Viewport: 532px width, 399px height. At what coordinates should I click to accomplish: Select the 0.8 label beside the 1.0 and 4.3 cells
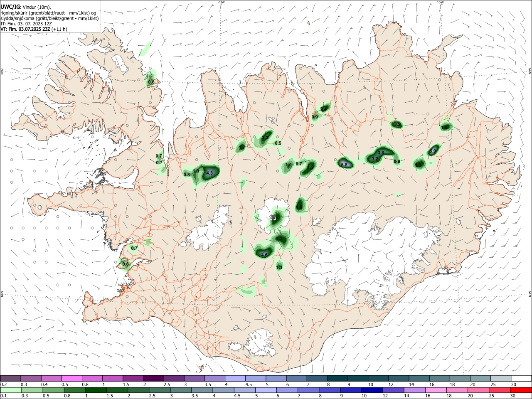[x=187, y=175]
